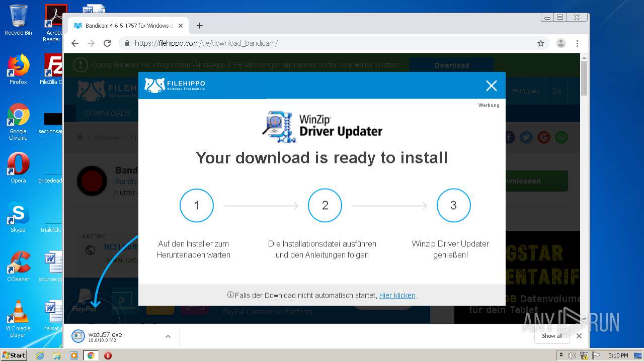Screen dimensions: 644x362
Task: Click the Opera ad Download button
Action: 451,65
